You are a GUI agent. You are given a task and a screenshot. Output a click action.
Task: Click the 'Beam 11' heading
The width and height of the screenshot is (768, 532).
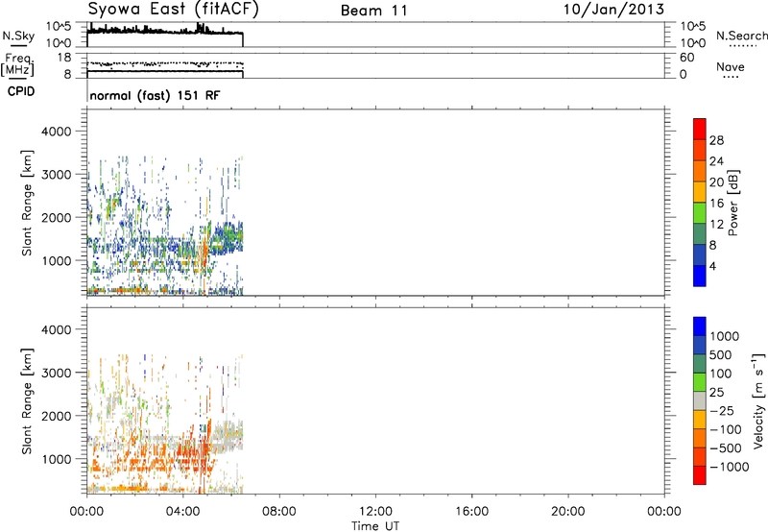374,11
